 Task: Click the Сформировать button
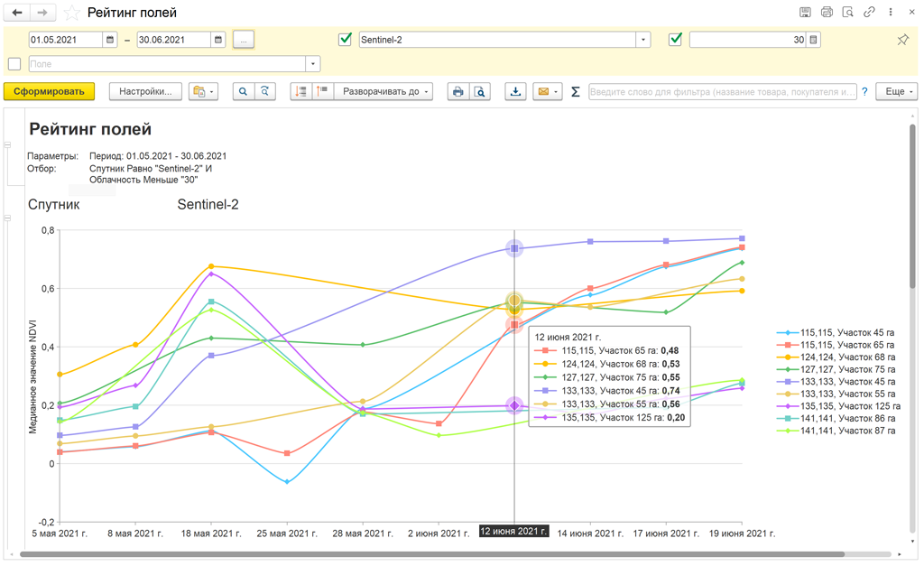[49, 91]
